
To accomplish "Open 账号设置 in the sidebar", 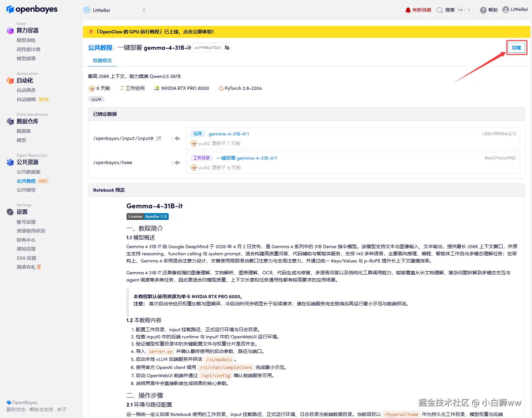I will pos(26,222).
